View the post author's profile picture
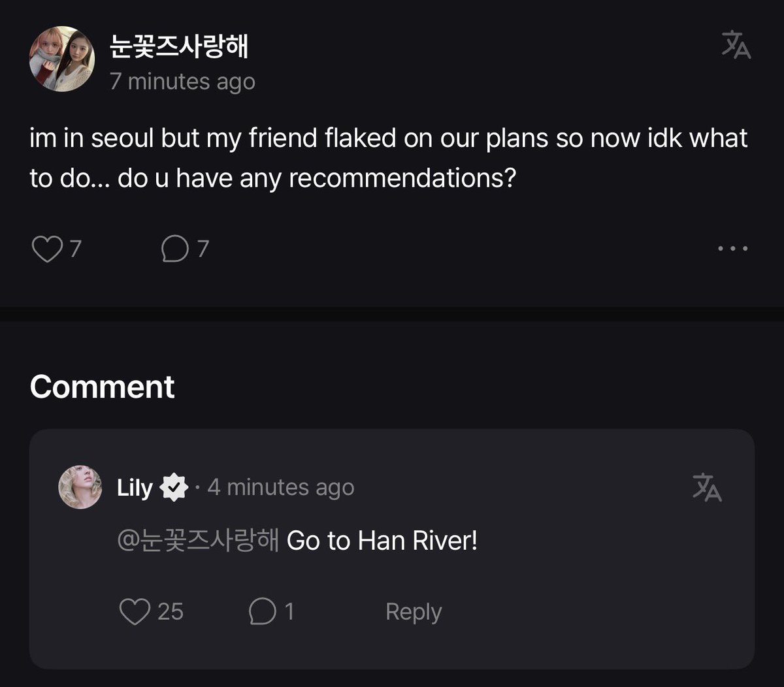Screen dimensions: 784x687 (x=62, y=59)
